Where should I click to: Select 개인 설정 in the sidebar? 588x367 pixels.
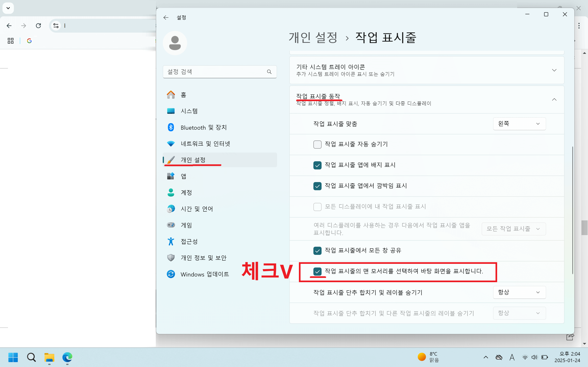(193, 160)
